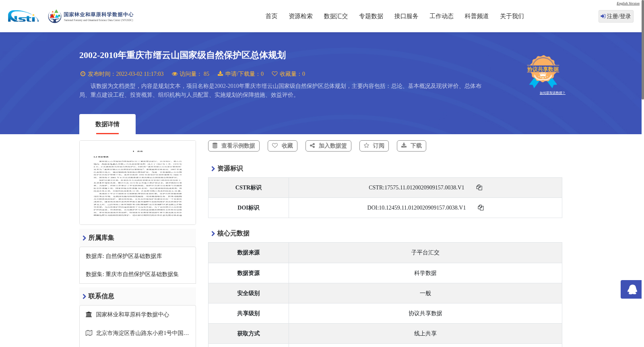Copy the DOI identifier with copy icon
The height and width of the screenshot is (347, 644).
click(x=481, y=208)
